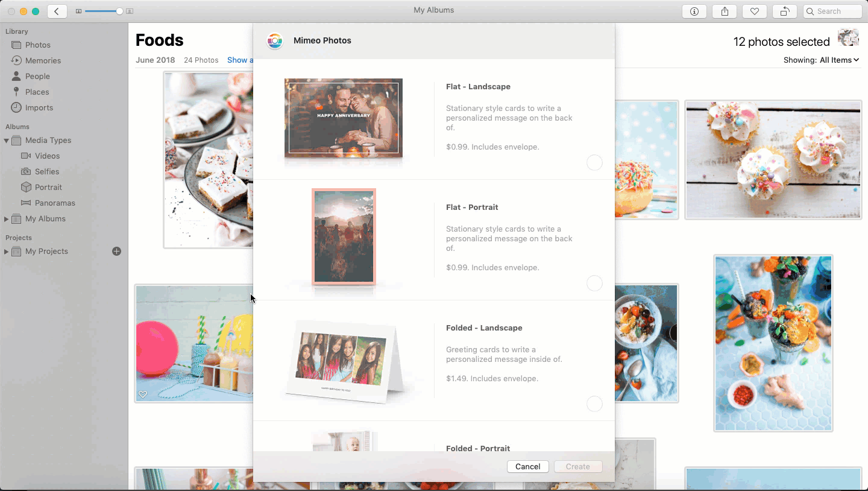Open the Info inspector icon
868x491 pixels.
click(694, 11)
